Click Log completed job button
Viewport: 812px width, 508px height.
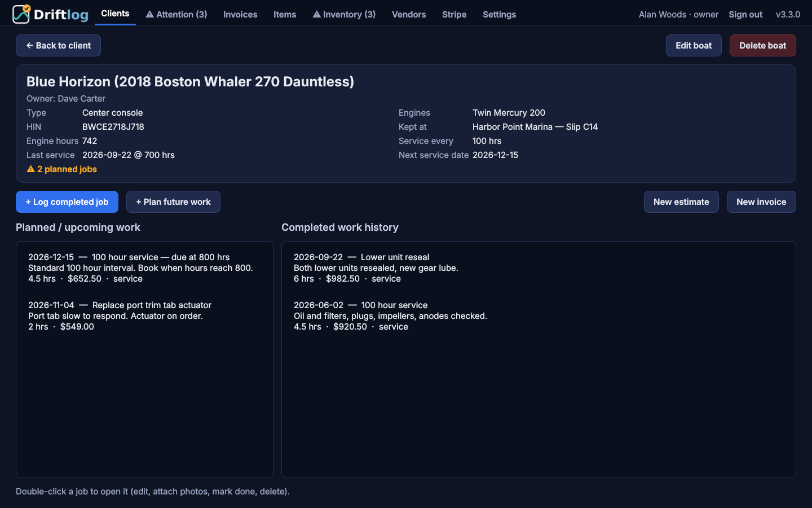[x=67, y=202]
